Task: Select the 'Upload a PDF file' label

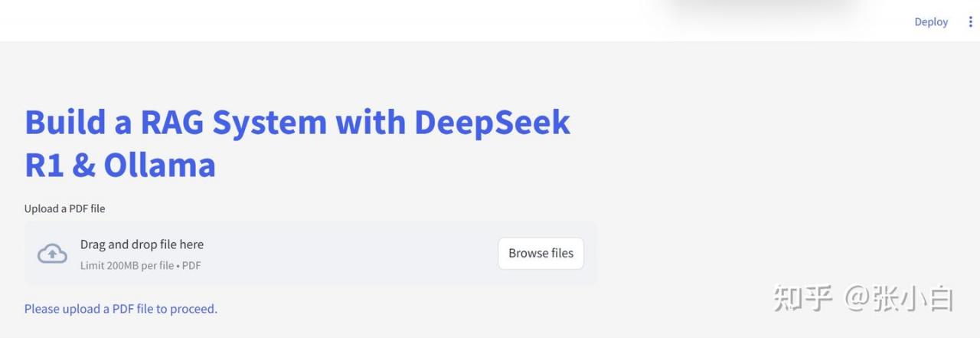Action: click(x=64, y=208)
